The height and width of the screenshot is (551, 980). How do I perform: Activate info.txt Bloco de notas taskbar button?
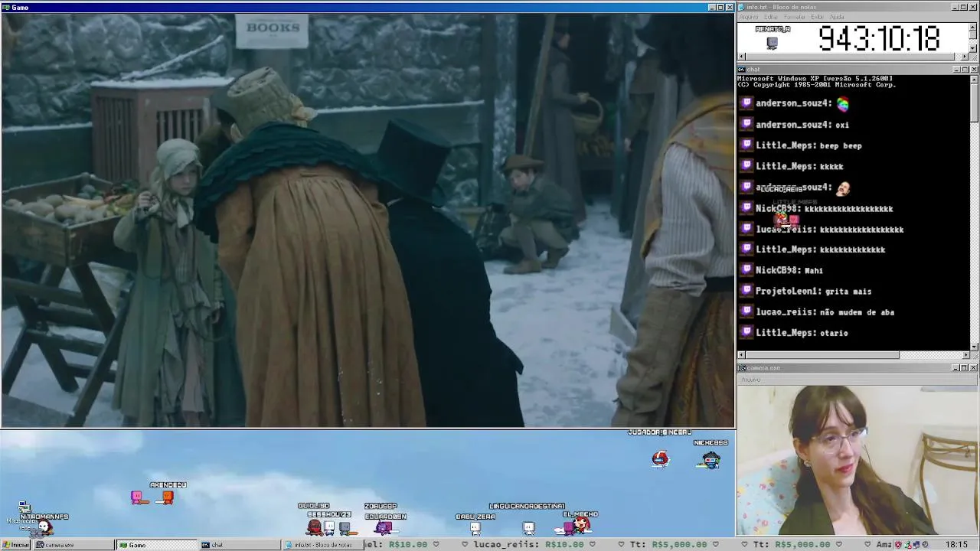322,545
